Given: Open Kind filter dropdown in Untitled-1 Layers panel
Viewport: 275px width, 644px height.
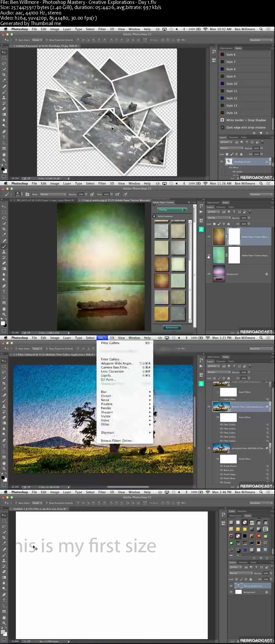Looking at the screenshot, I should [235, 567].
